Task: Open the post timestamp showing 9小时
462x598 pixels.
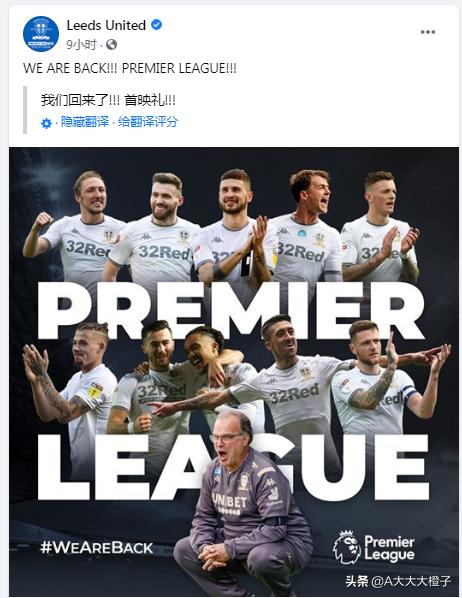Action: [x=81, y=45]
